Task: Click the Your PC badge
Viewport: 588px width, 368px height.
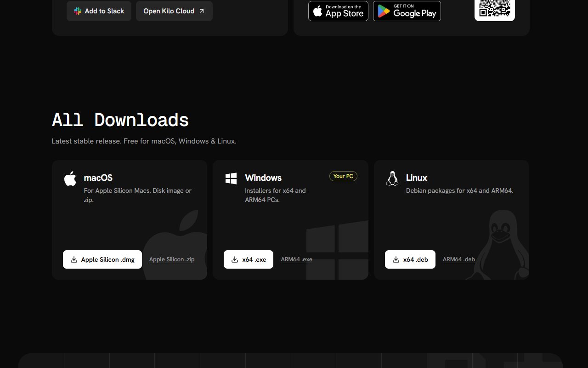Action: [x=343, y=176]
